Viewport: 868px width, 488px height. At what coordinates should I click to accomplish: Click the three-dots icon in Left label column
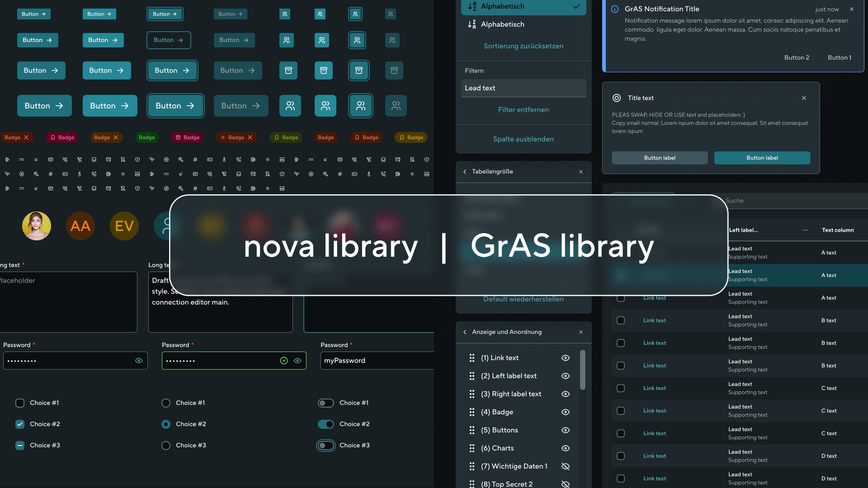805,230
